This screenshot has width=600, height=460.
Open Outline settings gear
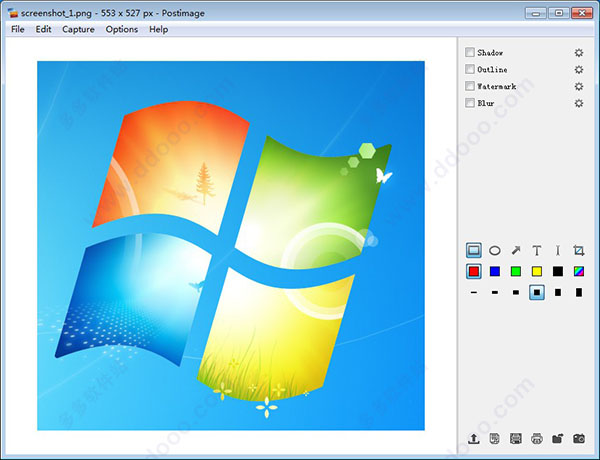579,70
